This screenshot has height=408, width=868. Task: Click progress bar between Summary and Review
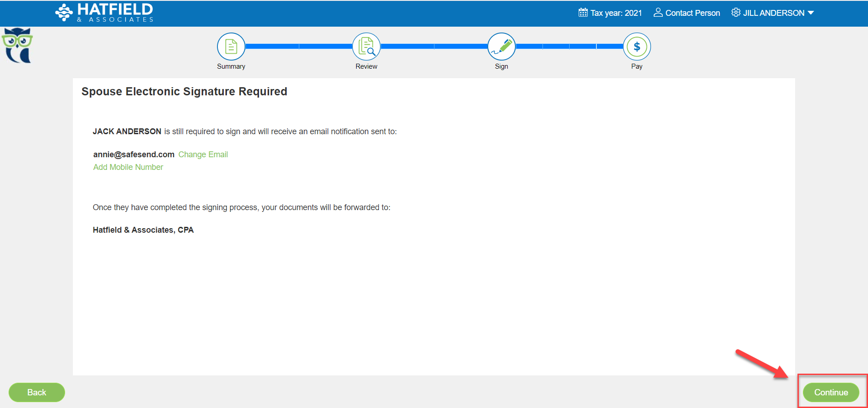(298, 47)
